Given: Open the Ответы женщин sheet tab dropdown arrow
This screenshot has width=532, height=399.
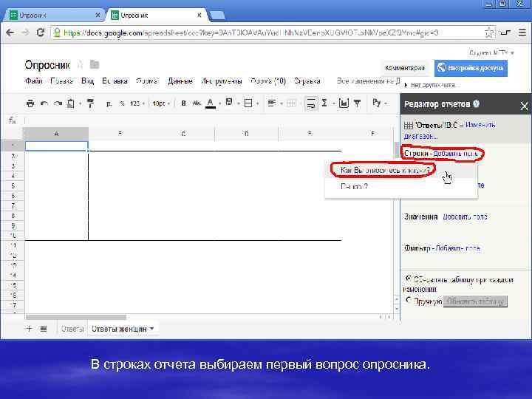Looking at the screenshot, I should [x=151, y=328].
